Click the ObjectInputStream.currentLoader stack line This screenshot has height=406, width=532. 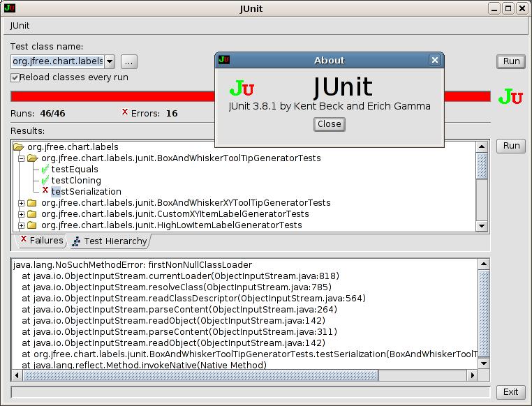[181, 276]
